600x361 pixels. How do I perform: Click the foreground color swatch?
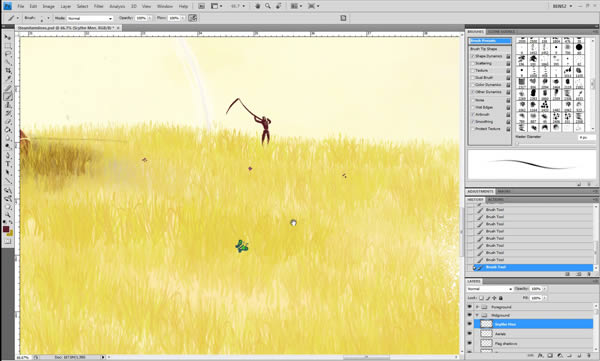click(x=6, y=229)
